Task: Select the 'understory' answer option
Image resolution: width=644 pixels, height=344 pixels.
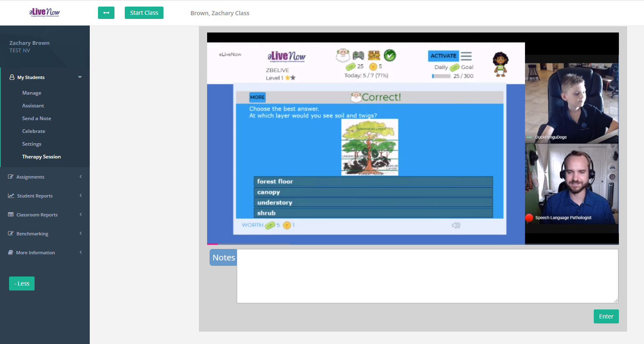Action: (373, 202)
